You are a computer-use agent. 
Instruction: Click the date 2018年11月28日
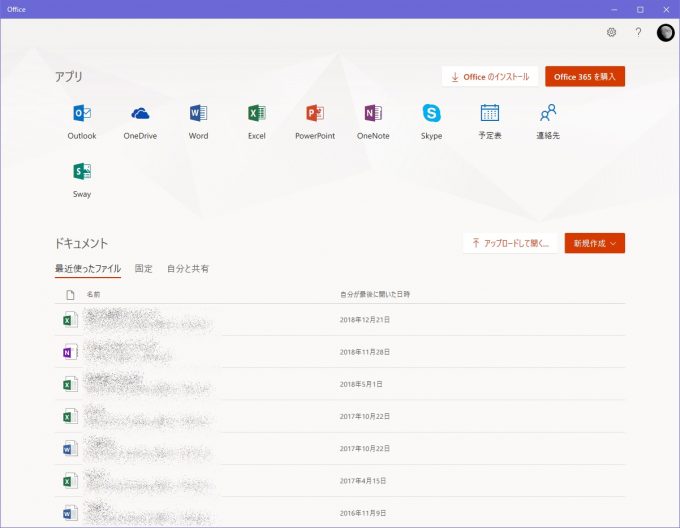coord(365,352)
